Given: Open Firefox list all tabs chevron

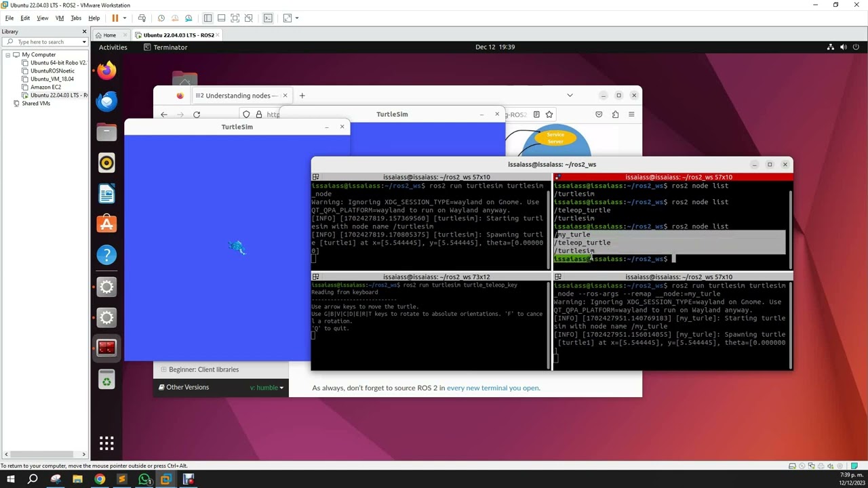Looking at the screenshot, I should pos(570,96).
